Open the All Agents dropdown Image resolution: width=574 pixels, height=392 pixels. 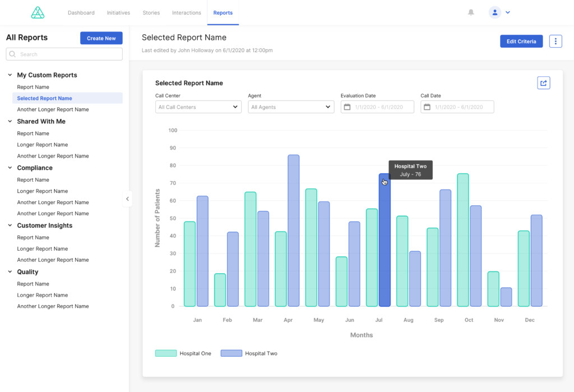click(x=291, y=107)
